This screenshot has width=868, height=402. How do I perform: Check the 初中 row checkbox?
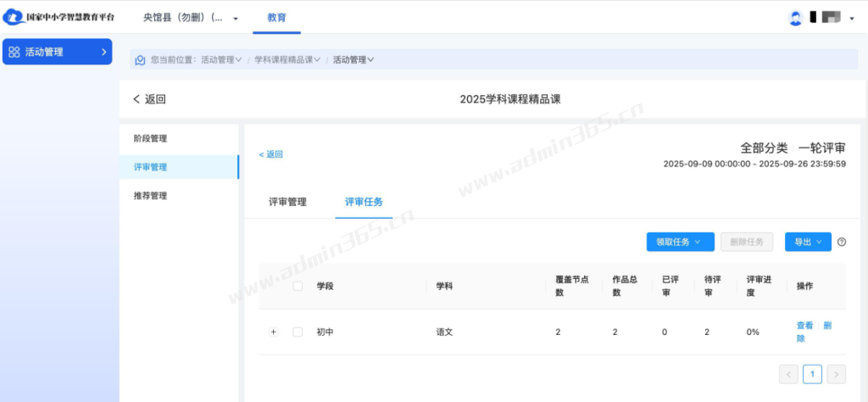(x=298, y=332)
